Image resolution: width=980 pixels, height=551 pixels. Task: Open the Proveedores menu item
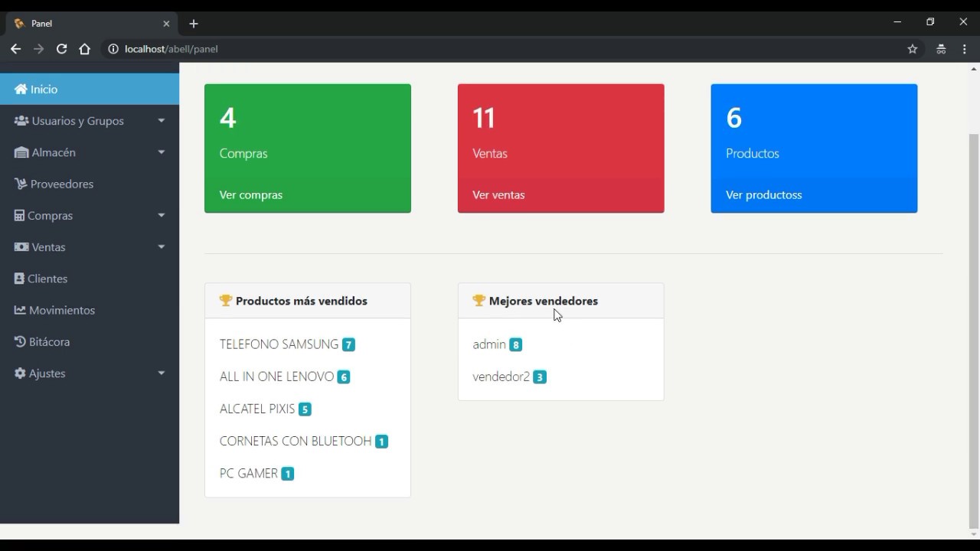[x=90, y=184]
